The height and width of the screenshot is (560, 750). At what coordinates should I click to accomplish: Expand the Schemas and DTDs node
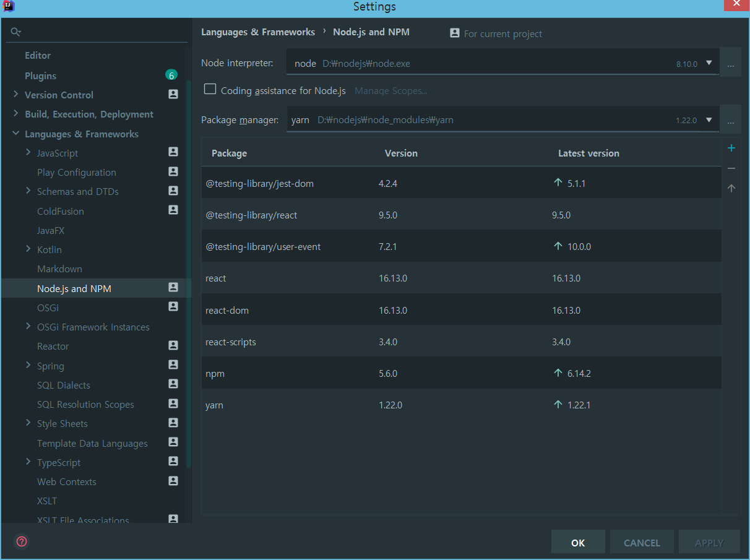click(28, 191)
